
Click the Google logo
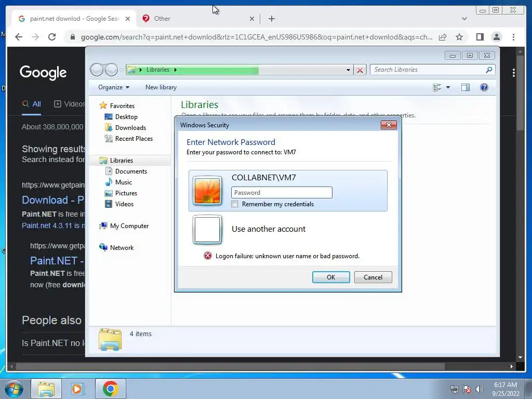click(x=43, y=73)
